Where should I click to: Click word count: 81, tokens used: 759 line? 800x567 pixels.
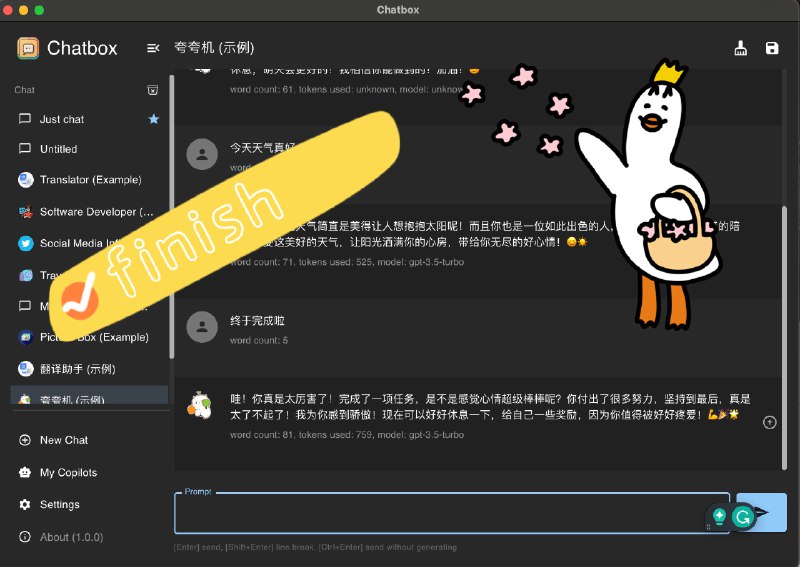346,435
